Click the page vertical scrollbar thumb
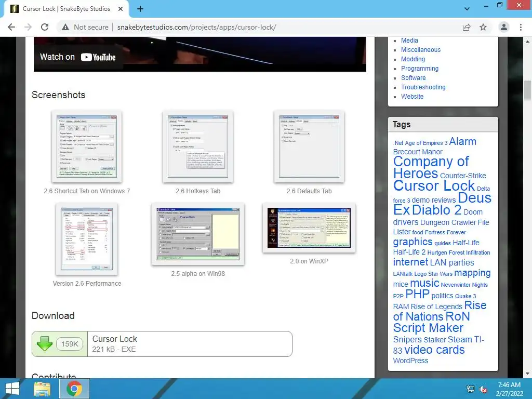The width and height of the screenshot is (532, 399). coord(528,90)
